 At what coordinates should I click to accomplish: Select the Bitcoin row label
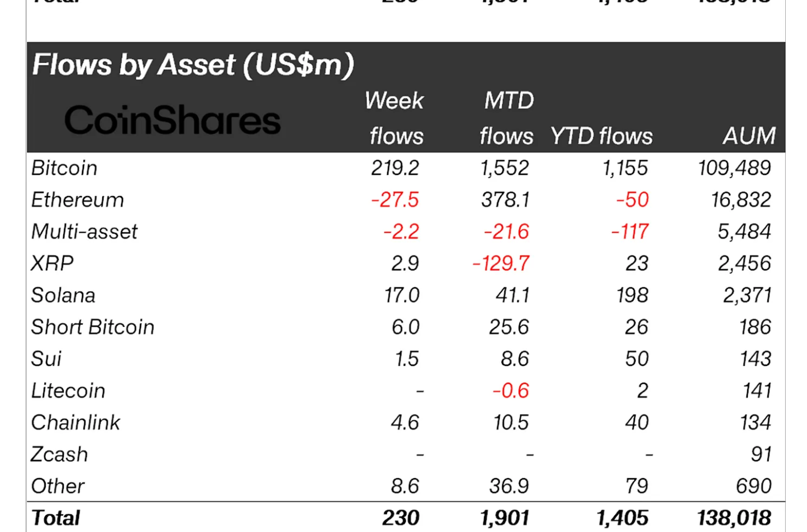[64, 168]
